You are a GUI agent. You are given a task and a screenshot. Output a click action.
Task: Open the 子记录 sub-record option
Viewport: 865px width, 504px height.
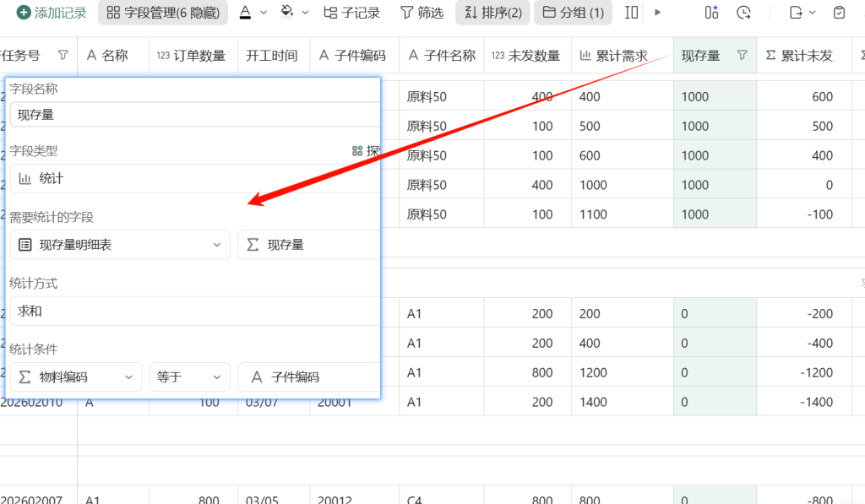coord(351,12)
